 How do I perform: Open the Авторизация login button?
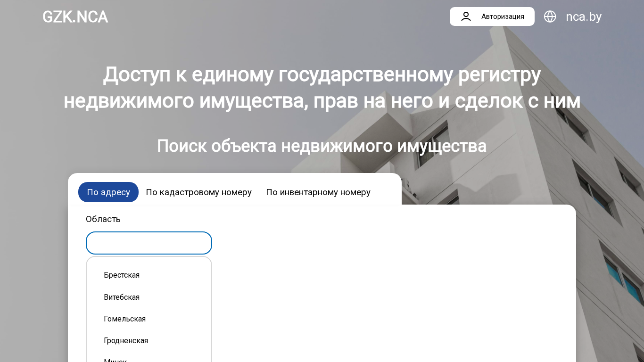click(x=492, y=16)
